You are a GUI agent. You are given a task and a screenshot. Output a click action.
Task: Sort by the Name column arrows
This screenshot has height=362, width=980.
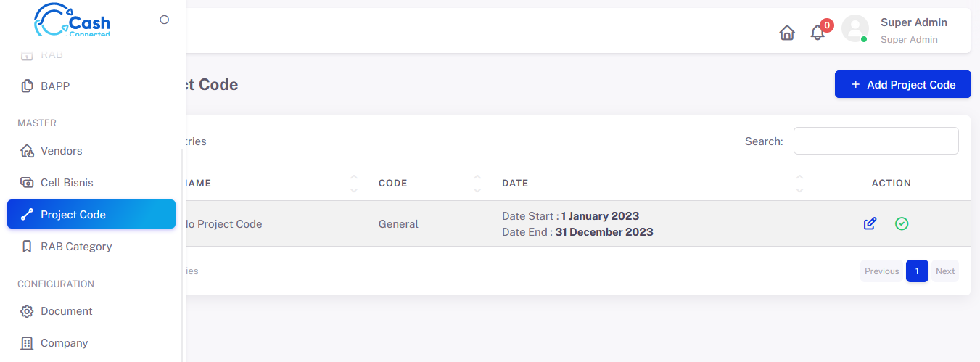tap(354, 183)
